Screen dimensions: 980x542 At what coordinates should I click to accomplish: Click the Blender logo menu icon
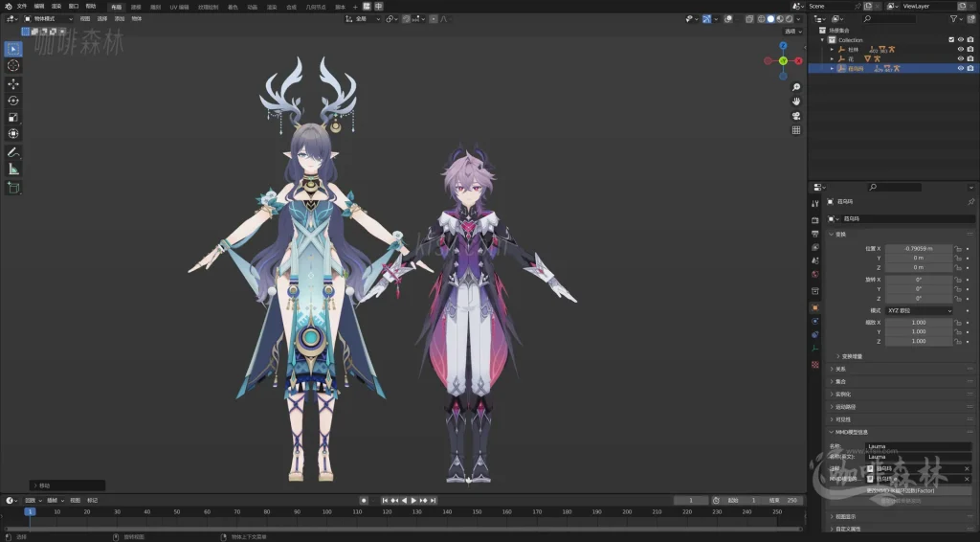coord(8,7)
